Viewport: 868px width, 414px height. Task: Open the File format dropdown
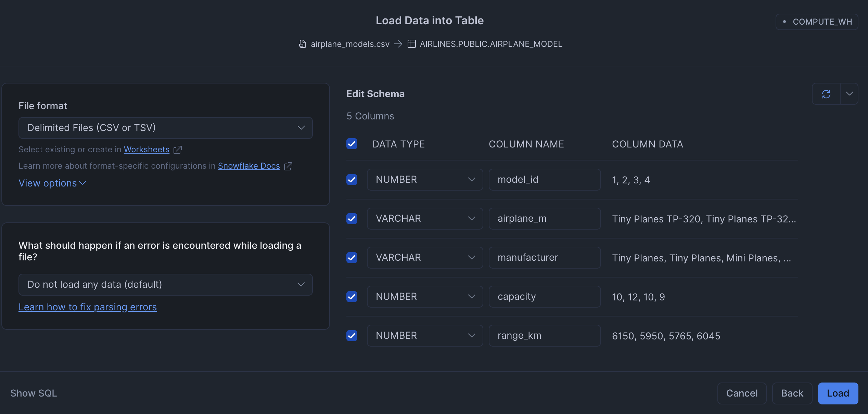(165, 128)
